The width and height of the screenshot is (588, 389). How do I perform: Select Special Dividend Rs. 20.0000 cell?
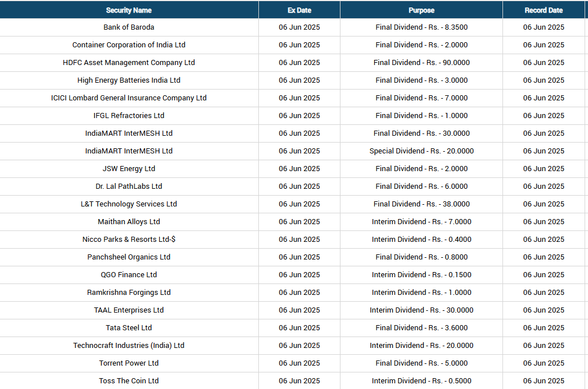click(x=421, y=151)
